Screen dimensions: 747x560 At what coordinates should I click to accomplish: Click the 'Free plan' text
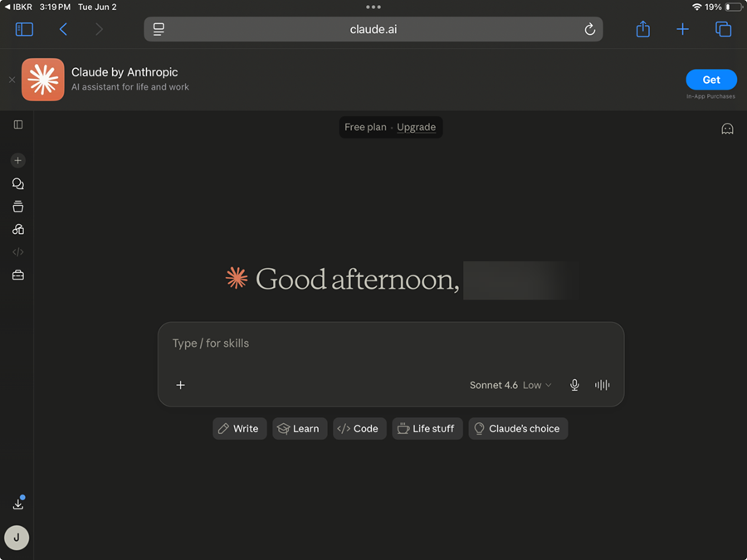point(365,127)
